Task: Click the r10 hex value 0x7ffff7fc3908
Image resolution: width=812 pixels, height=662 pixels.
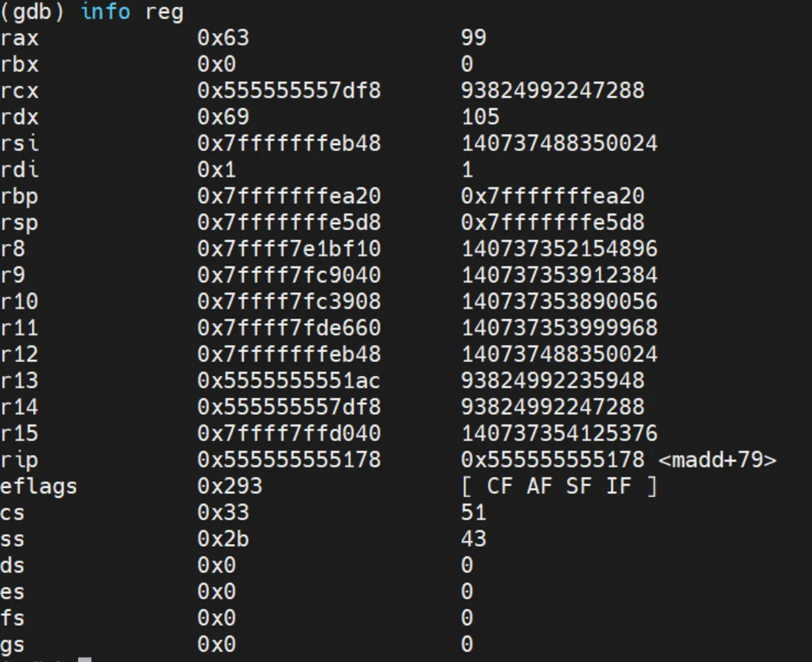Action: click(x=289, y=302)
